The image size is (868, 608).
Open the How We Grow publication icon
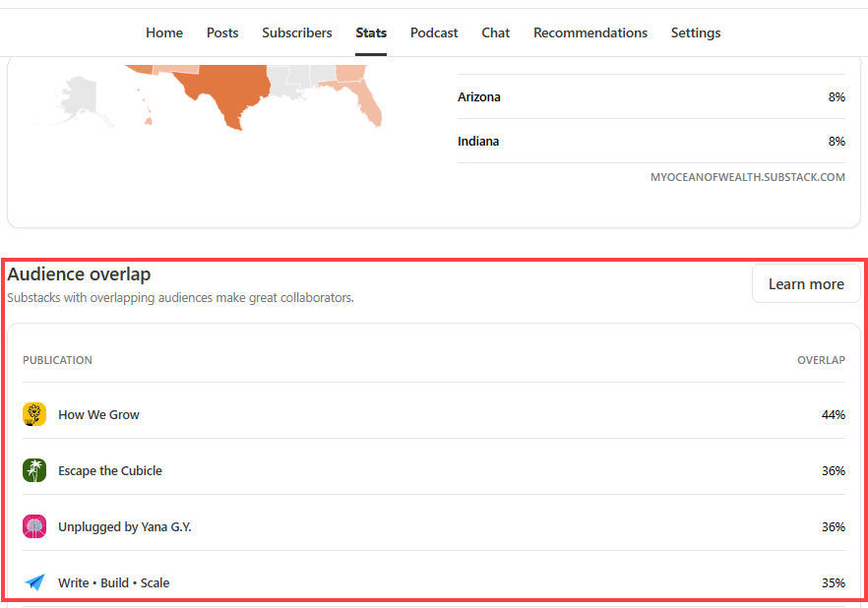[x=34, y=414]
